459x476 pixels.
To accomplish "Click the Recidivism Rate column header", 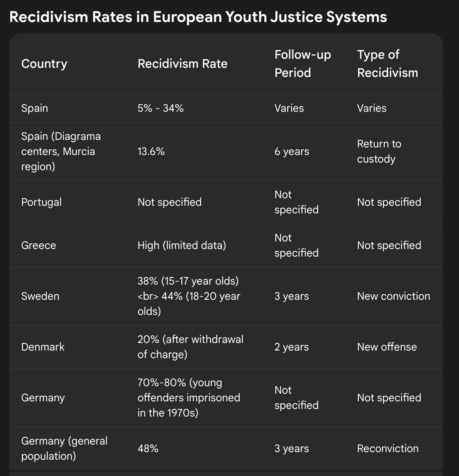I will [x=182, y=64].
